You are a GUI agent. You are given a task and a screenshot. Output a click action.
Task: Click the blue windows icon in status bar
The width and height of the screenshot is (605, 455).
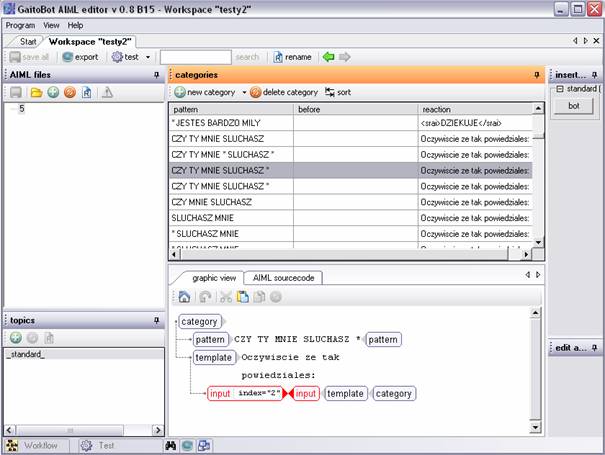[x=204, y=446]
